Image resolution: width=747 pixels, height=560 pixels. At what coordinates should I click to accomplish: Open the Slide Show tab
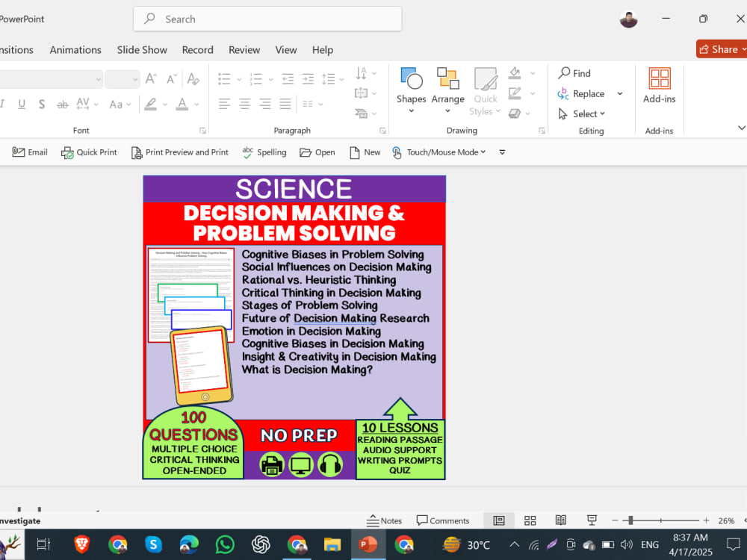(142, 50)
